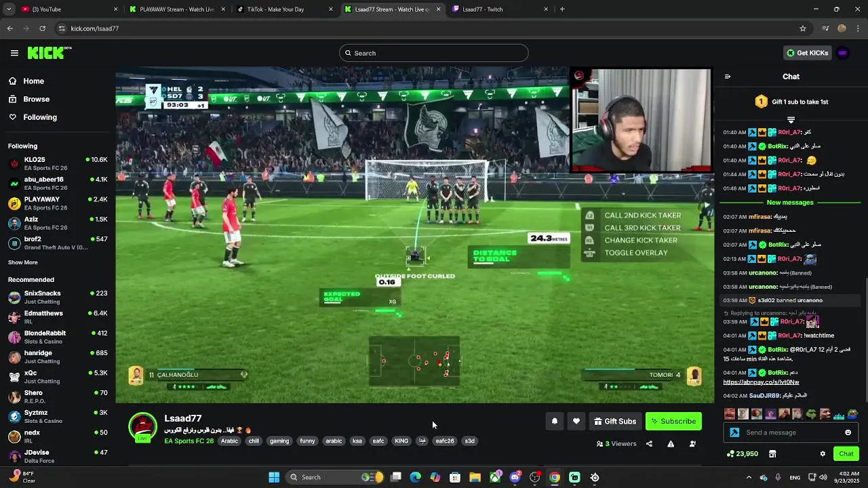Click the moderator hammer icon in chat input
The image size is (868, 488).
[734, 432]
